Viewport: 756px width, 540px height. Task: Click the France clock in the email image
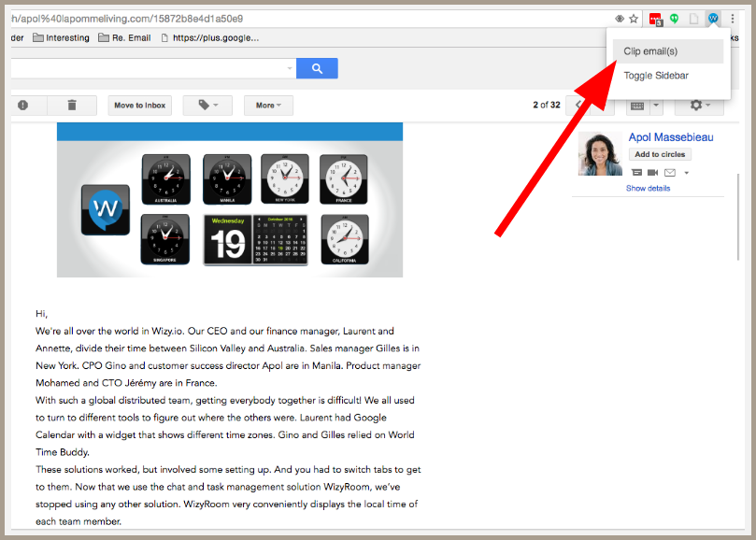344,179
